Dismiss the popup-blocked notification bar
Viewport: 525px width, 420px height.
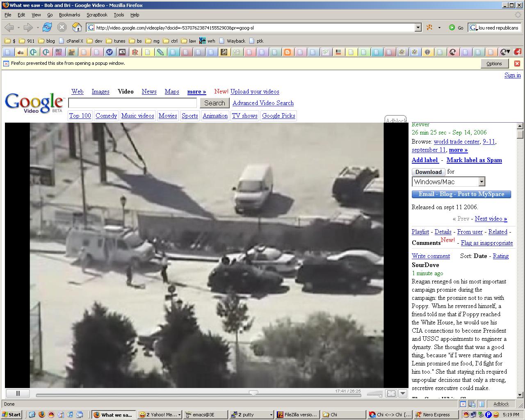(x=517, y=64)
